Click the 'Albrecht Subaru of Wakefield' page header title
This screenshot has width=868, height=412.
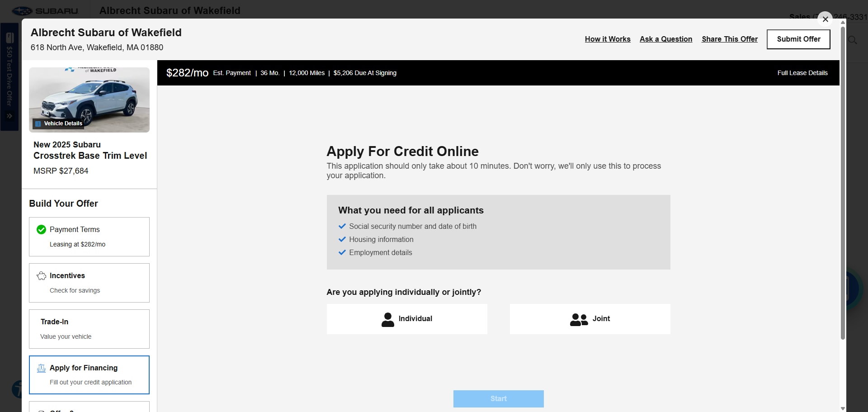pos(170,10)
